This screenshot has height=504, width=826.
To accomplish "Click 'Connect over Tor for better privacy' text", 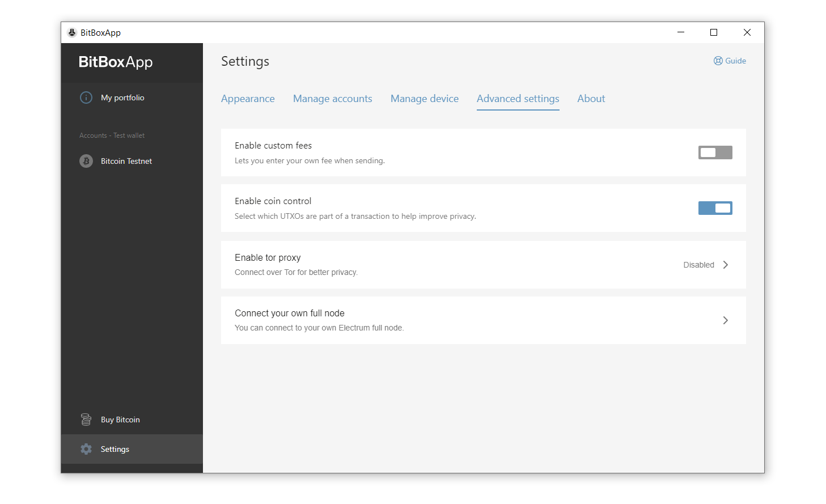I will pyautogui.click(x=296, y=272).
